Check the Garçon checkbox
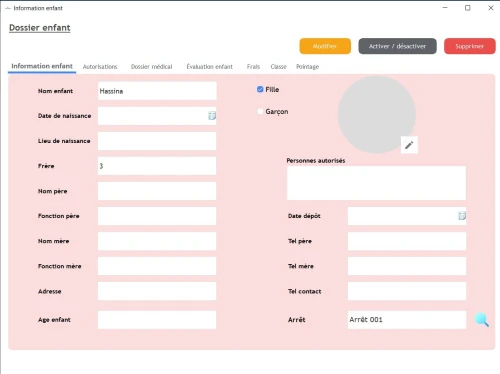The height and width of the screenshot is (374, 500). coord(260,111)
